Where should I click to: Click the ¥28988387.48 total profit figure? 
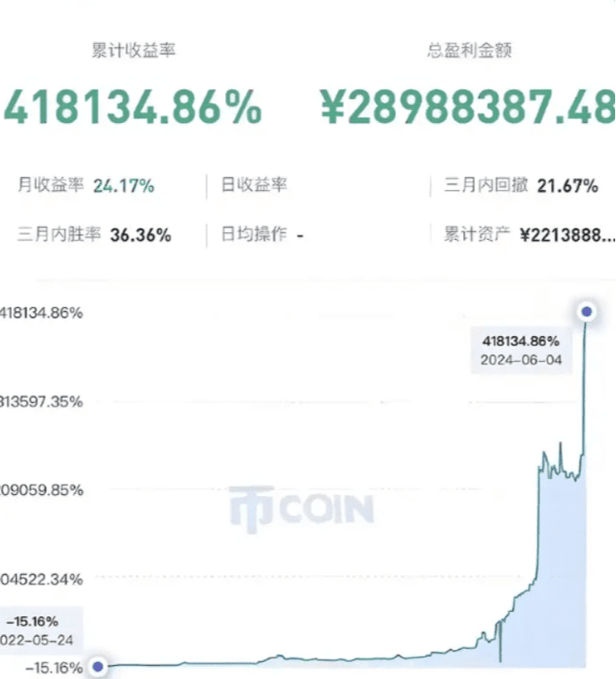click(x=467, y=107)
